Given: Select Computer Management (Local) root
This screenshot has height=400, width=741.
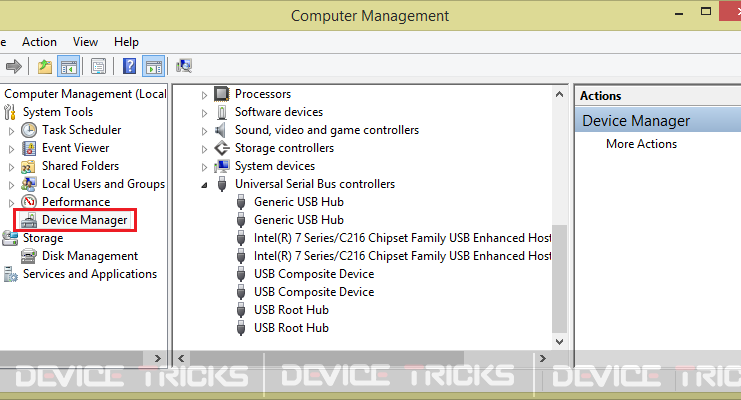Looking at the screenshot, I should pyautogui.click(x=85, y=94).
